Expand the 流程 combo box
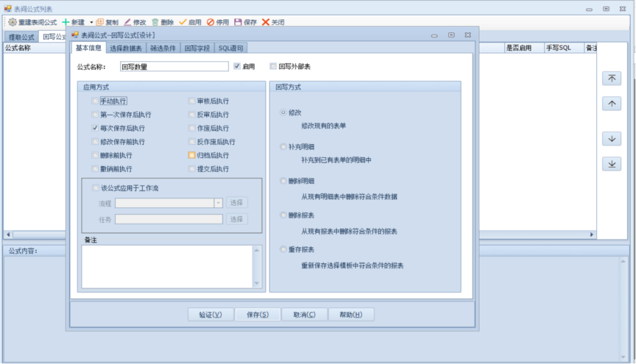The width and height of the screenshot is (636, 364). coord(218,203)
